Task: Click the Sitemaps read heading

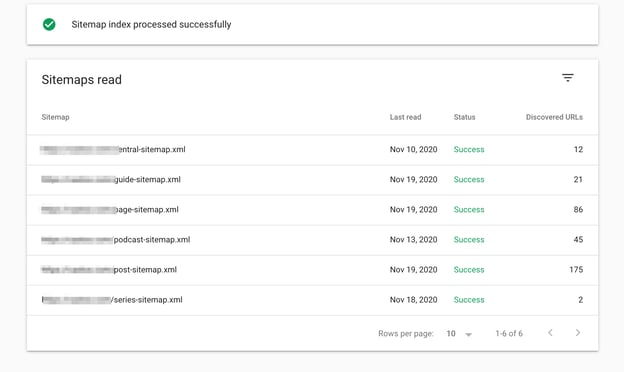Action: (82, 80)
